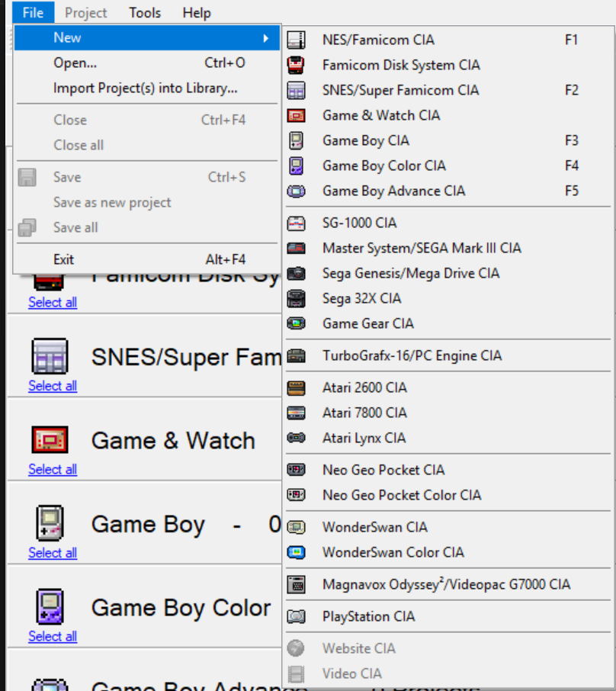Click the Atari 2600 CIA icon
The height and width of the screenshot is (691, 616).
point(296,387)
